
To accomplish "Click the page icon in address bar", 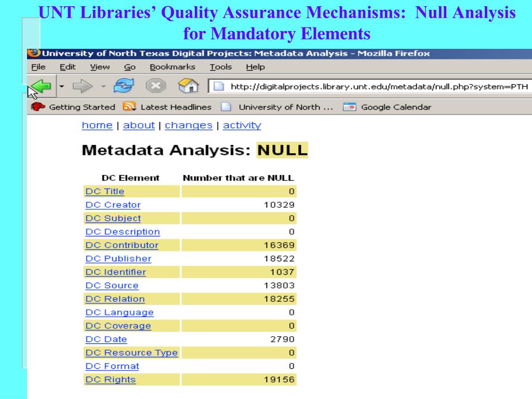I will (219, 87).
